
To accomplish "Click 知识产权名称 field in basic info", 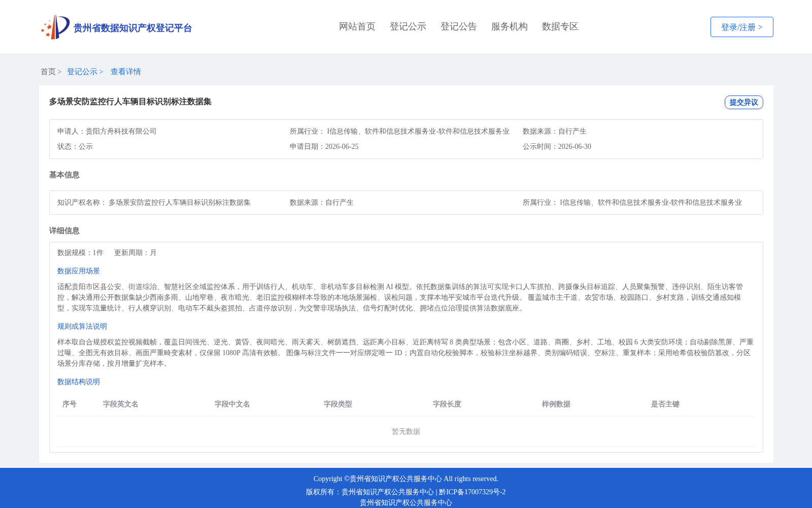I will tap(154, 202).
